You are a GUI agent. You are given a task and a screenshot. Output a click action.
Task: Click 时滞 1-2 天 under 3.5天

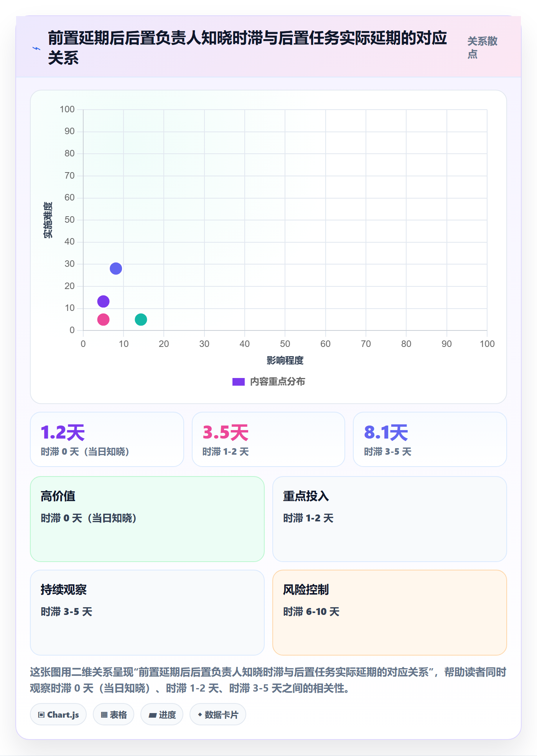coord(226,452)
